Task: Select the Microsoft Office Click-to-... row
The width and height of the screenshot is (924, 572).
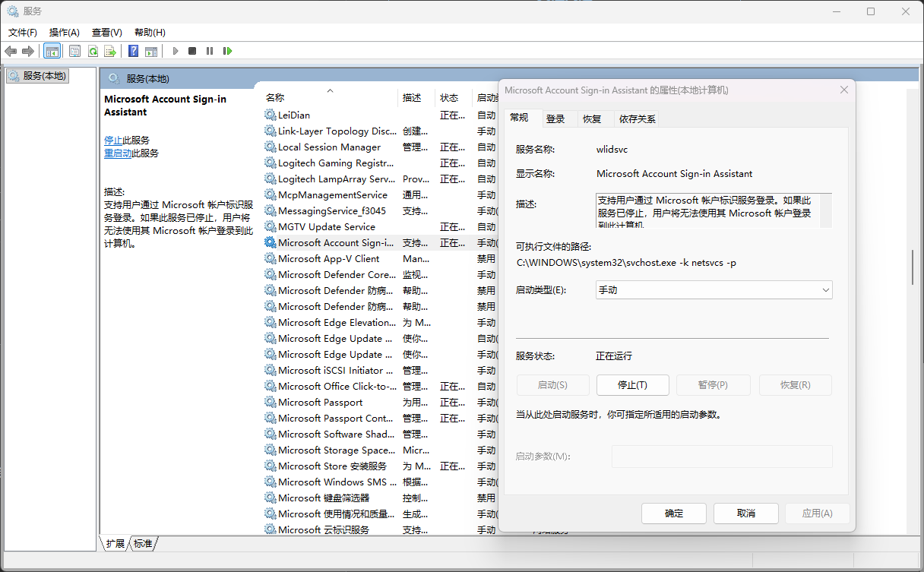Action: pos(380,386)
